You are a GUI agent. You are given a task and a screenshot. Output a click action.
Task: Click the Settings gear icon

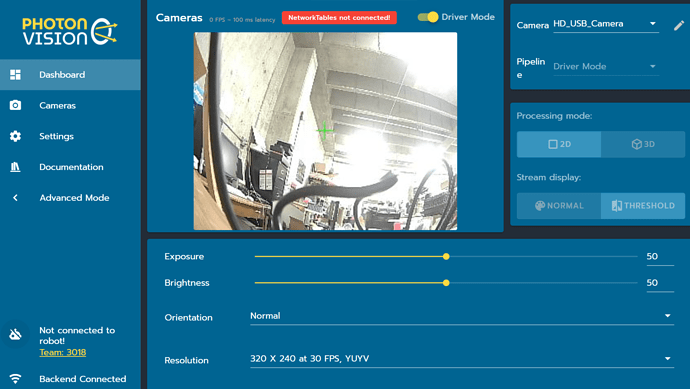[15, 136]
